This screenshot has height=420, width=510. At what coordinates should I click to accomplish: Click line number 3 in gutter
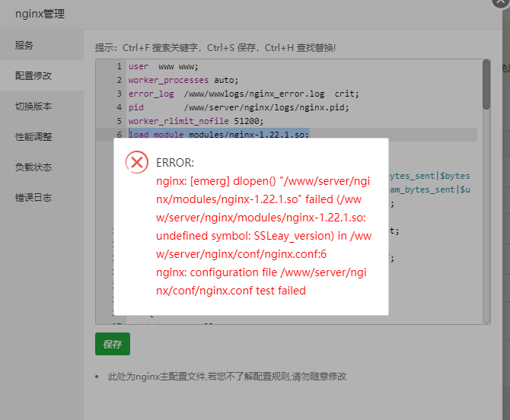[119, 94]
